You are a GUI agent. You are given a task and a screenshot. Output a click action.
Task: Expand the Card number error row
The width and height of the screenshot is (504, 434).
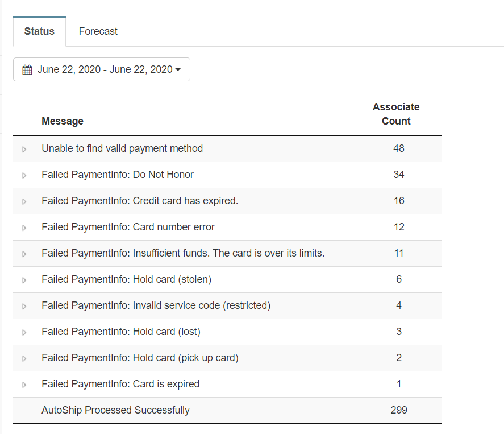coord(24,228)
